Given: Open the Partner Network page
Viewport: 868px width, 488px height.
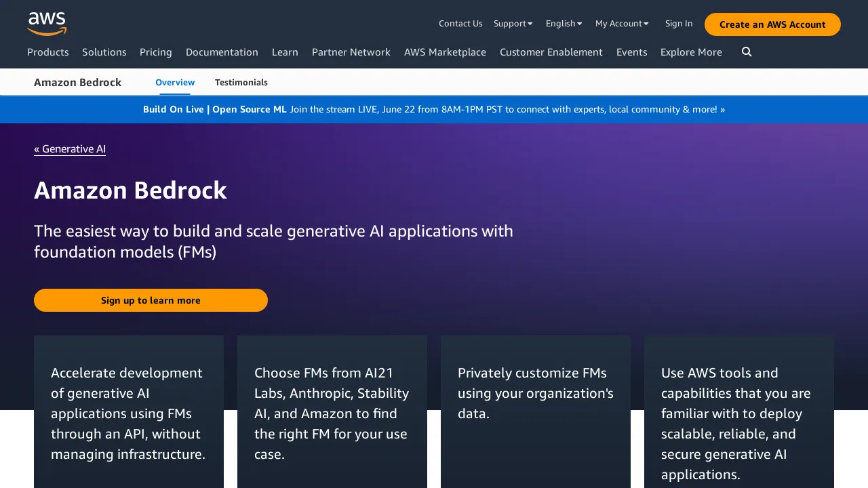Looking at the screenshot, I should coord(351,52).
